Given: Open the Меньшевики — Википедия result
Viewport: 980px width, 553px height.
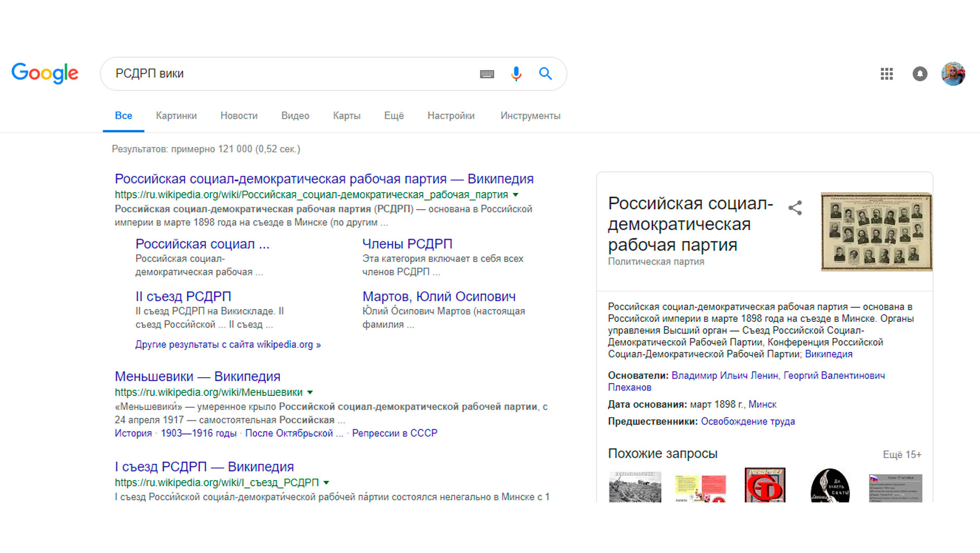Looking at the screenshot, I should pos(198,376).
